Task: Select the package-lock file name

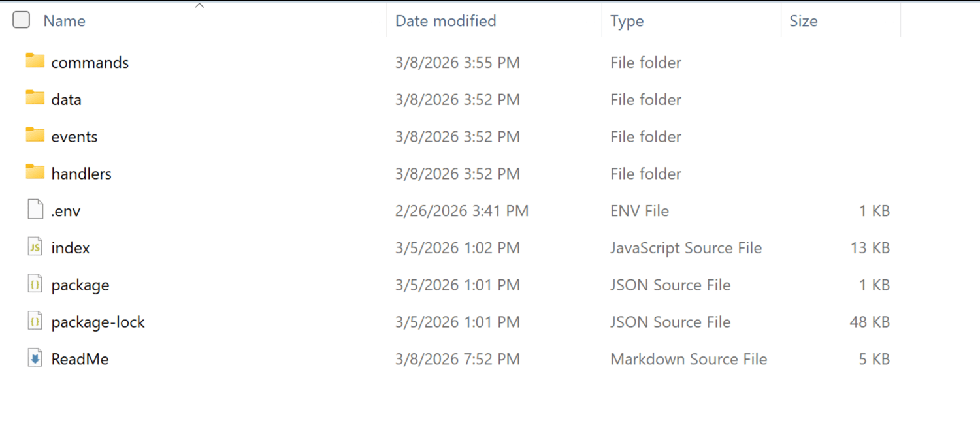Action: tap(98, 322)
